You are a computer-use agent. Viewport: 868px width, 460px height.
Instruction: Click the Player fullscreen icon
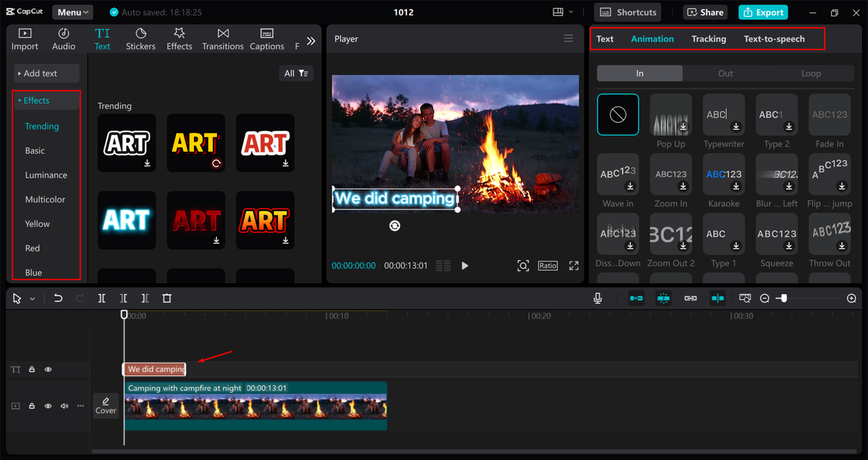point(574,266)
